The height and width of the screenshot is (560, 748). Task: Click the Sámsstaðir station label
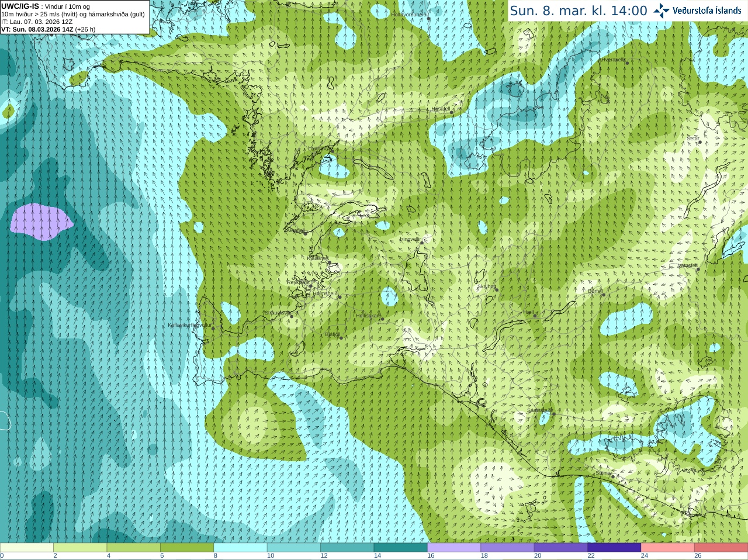pos(539,410)
